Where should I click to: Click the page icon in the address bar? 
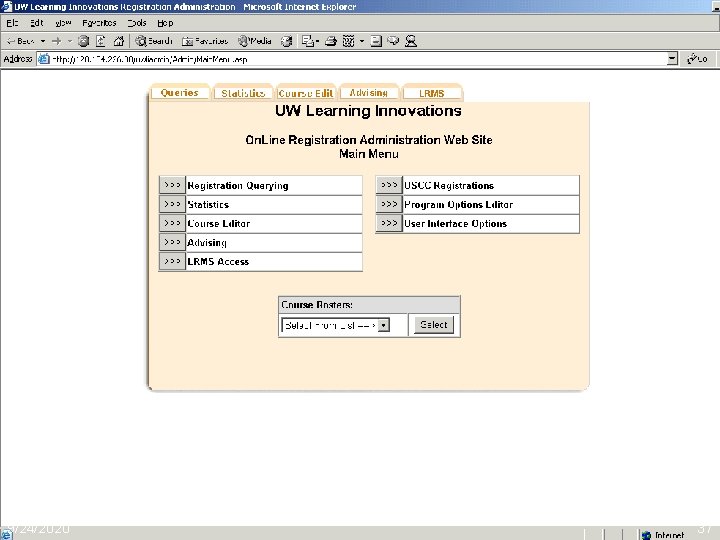point(44,59)
